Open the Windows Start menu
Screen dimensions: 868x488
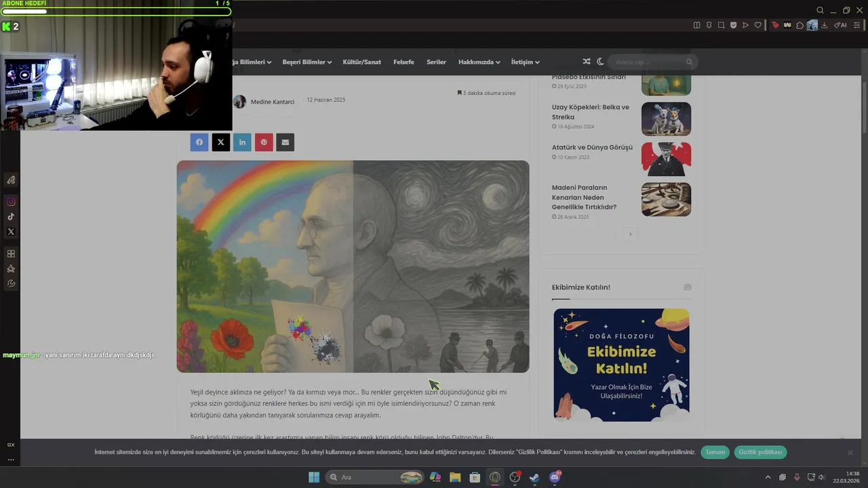(314, 477)
